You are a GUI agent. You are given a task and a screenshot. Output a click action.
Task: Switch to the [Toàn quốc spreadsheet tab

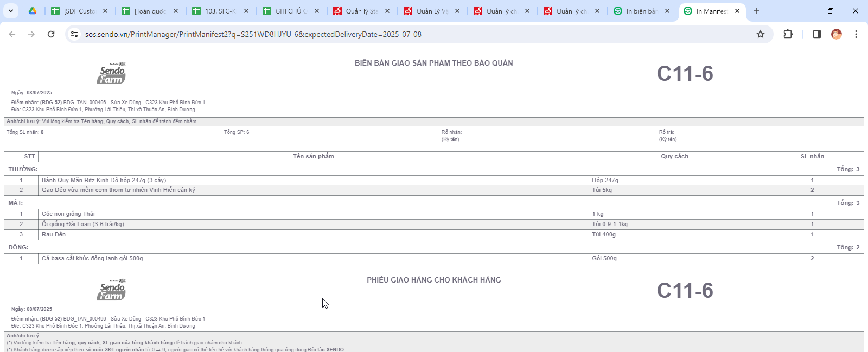point(150,11)
